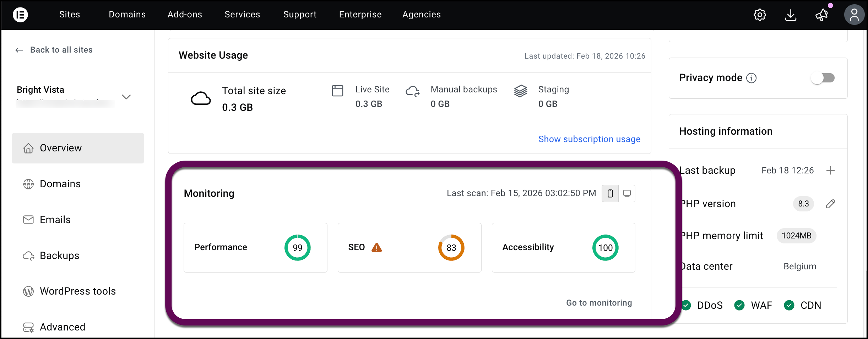Screen dimensions: 868x339
Task: Select the Backups cloud icon
Action: (x=28, y=255)
